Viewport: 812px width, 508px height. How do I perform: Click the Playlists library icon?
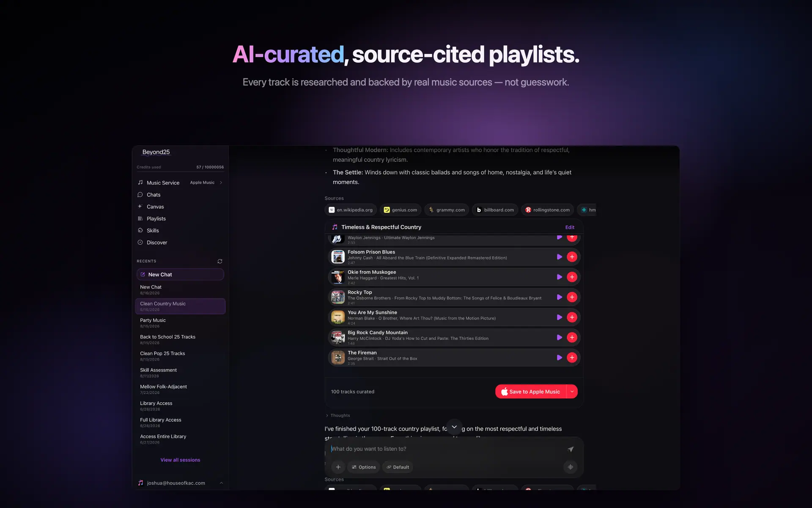click(x=140, y=218)
